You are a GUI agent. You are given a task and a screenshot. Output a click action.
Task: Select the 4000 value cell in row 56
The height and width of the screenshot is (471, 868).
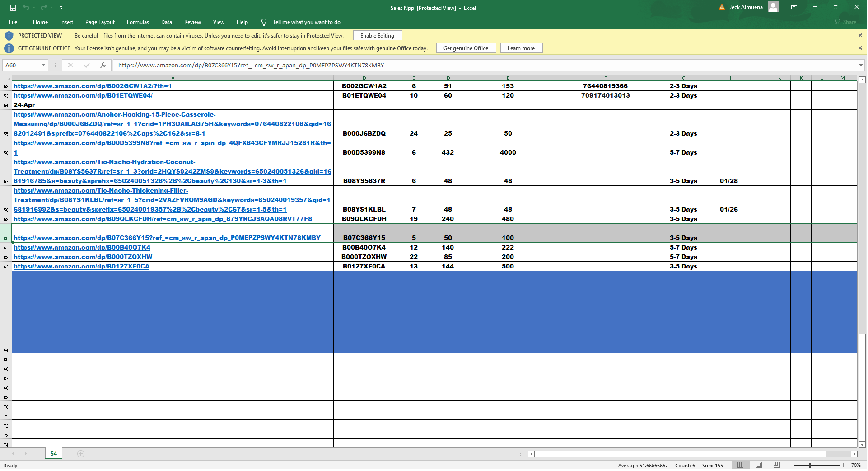coord(508,148)
